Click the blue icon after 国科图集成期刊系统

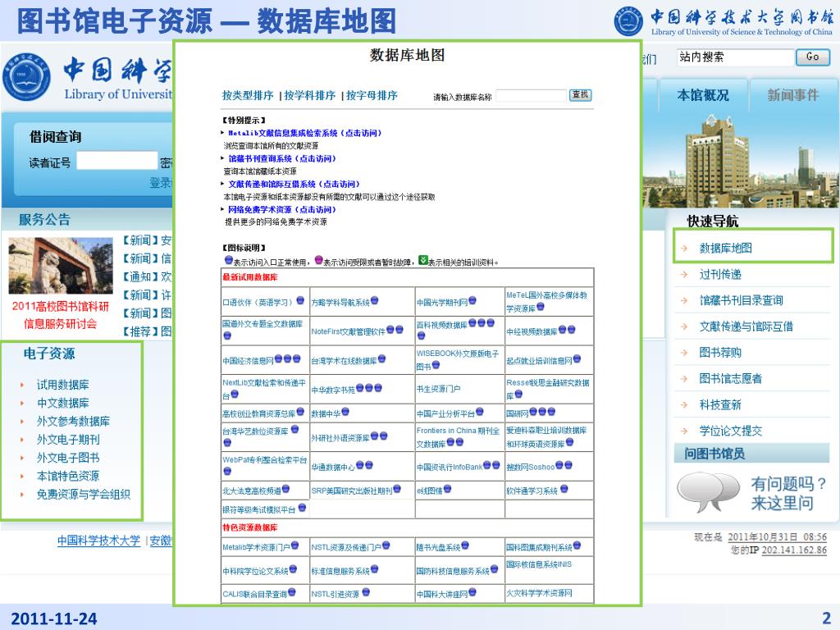pos(577,546)
